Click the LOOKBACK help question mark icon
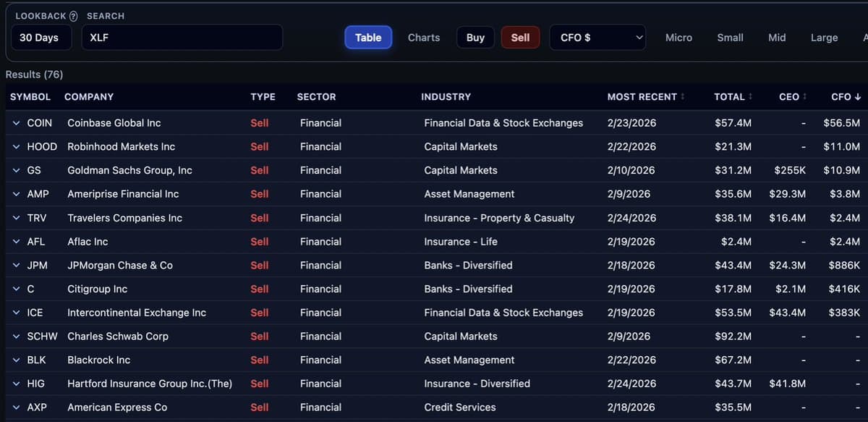Image resolution: width=868 pixels, height=422 pixels. [75, 15]
